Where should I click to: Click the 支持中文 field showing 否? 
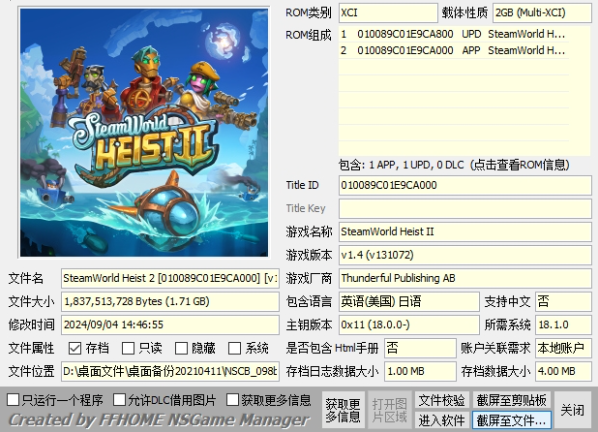[x=563, y=302]
